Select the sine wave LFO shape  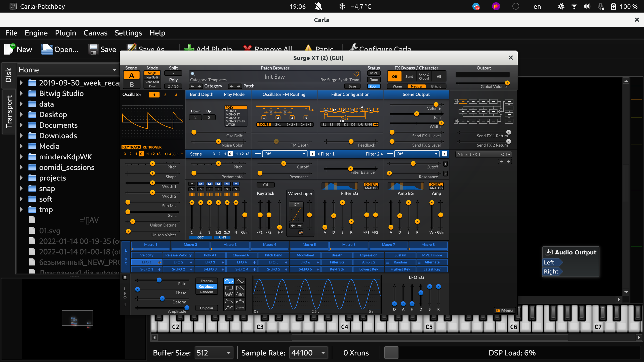(228, 281)
